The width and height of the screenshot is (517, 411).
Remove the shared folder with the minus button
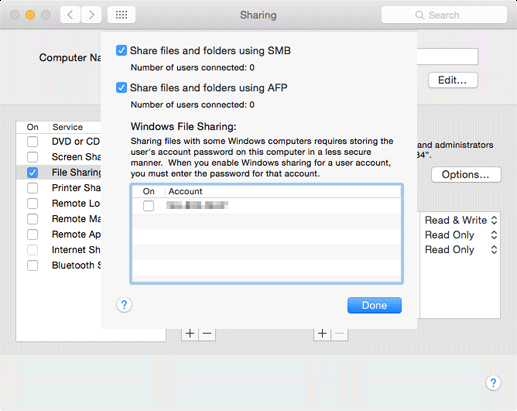[207, 333]
